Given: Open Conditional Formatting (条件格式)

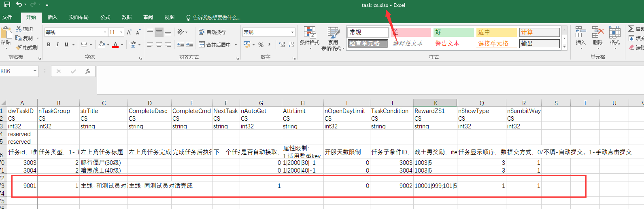Looking at the screenshot, I should [x=310, y=38].
